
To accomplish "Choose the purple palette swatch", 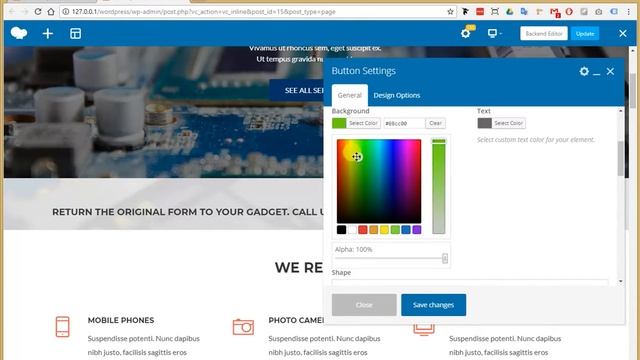I will 417,230.
